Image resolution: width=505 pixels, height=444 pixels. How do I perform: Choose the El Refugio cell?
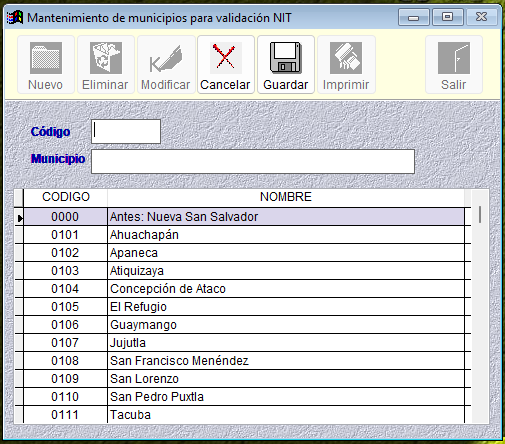click(286, 307)
